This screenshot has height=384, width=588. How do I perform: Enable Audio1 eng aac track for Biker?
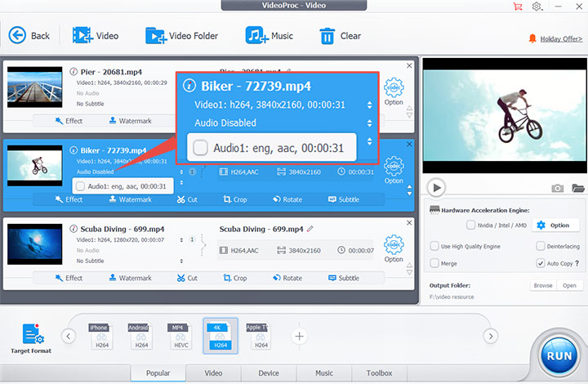pyautogui.click(x=80, y=186)
